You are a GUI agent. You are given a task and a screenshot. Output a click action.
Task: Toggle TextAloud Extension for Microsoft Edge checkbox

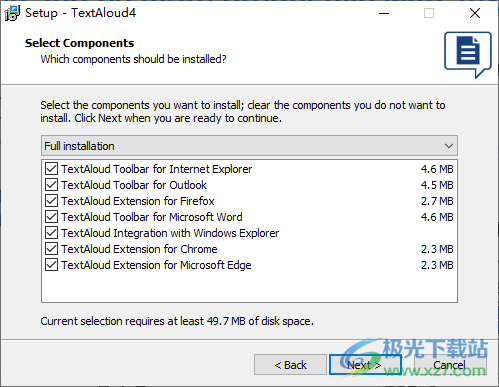pos(51,265)
